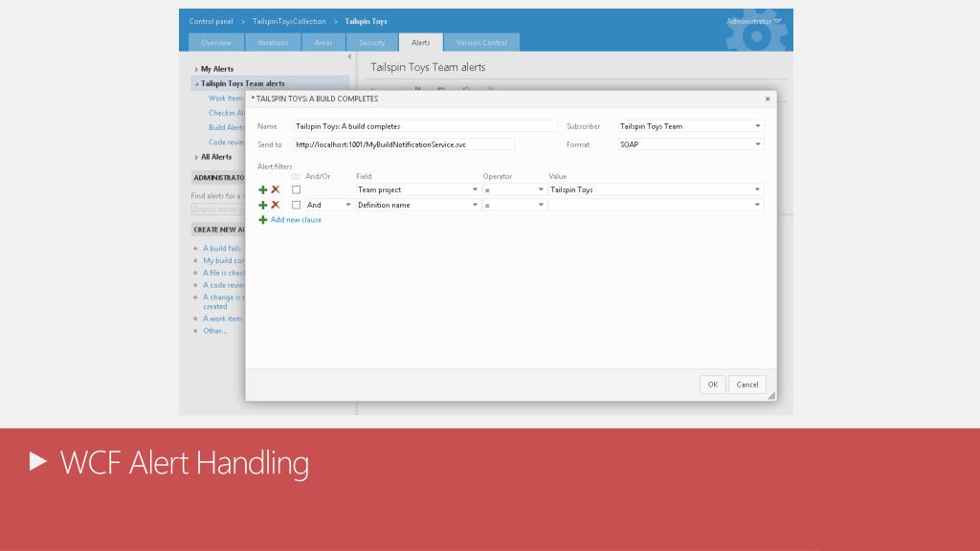
Task: Click in the Send to URL field
Action: [404, 144]
